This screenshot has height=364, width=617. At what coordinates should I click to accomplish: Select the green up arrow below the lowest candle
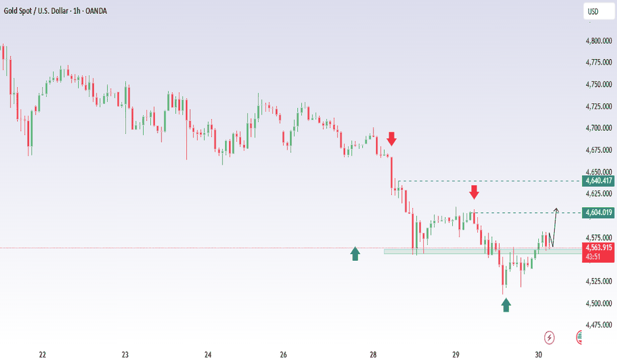tap(506, 304)
